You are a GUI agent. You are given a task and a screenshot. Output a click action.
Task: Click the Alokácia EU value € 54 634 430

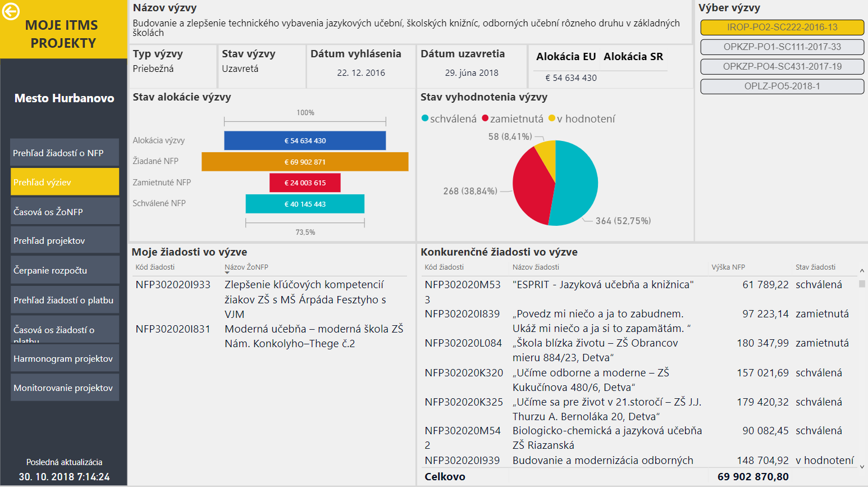[x=571, y=78]
